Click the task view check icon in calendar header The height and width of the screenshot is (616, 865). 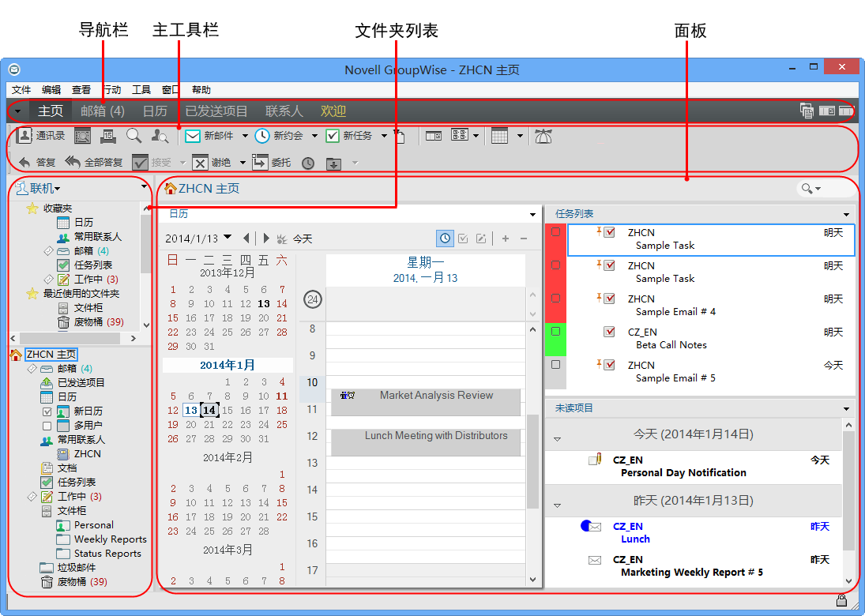464,239
